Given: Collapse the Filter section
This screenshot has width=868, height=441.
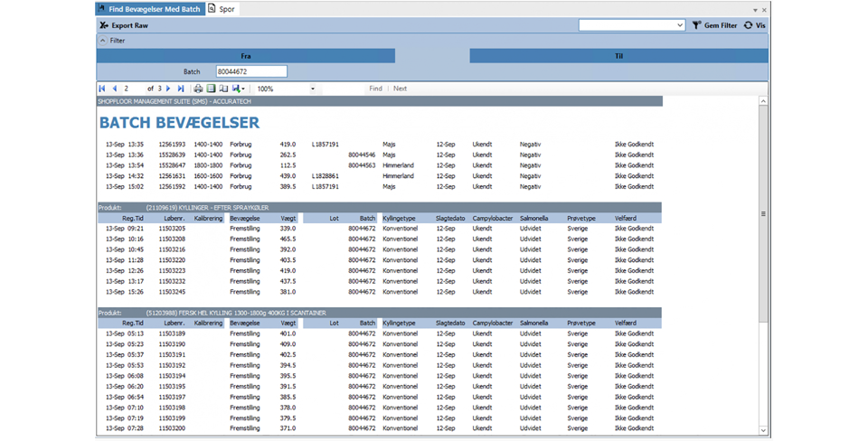Looking at the screenshot, I should pyautogui.click(x=103, y=41).
